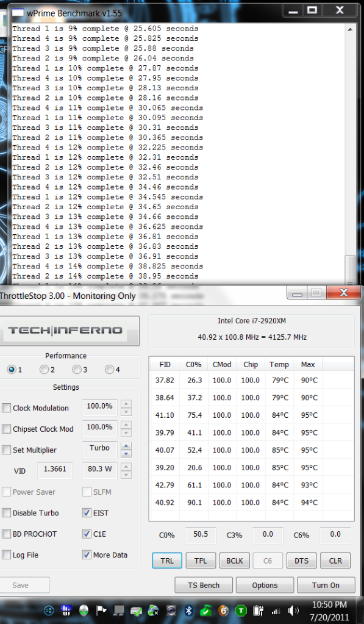
Task: Click up arrow next to 80.3 W
Action: [x=126, y=467]
